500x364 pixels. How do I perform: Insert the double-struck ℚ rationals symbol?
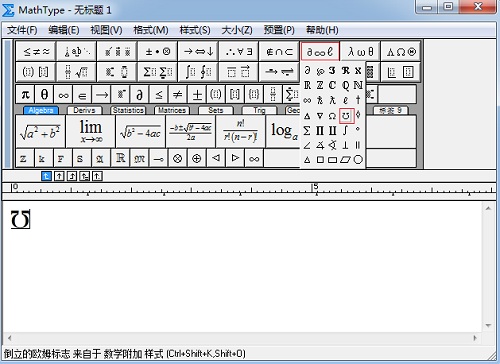pos(345,85)
